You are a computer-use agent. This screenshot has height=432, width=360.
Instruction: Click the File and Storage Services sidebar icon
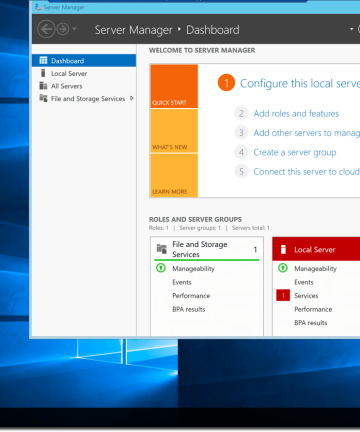click(x=43, y=98)
